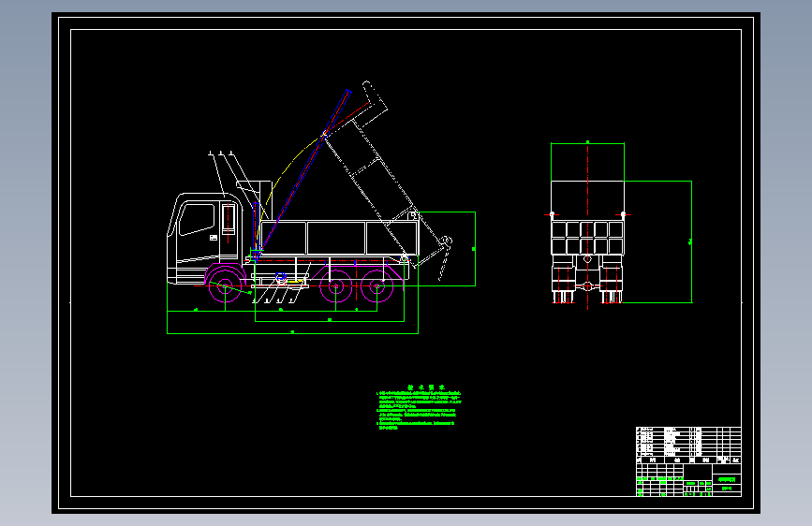The width and height of the screenshot is (812, 526).
Task: Select the green overall length dimension line
Action: click(x=292, y=333)
